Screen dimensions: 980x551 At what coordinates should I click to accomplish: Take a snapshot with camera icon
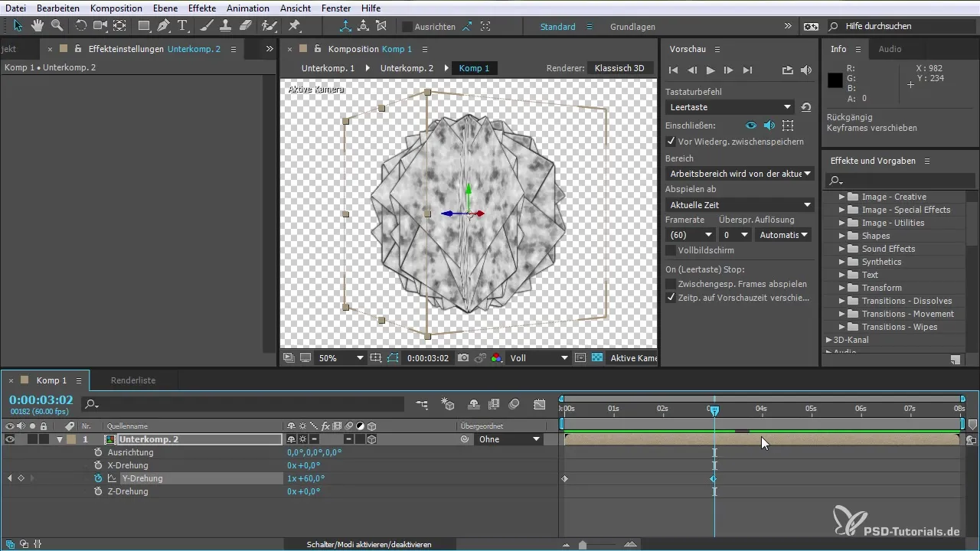pyautogui.click(x=463, y=357)
